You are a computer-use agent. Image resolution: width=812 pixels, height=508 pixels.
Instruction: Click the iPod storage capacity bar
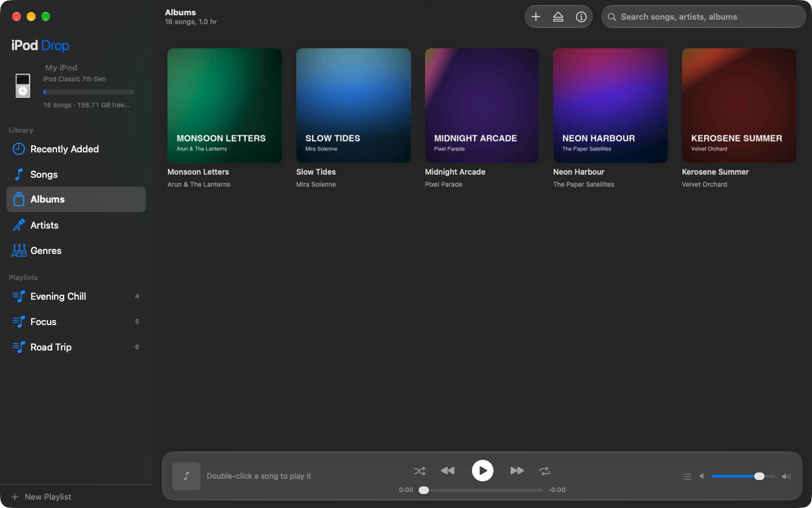pos(89,92)
